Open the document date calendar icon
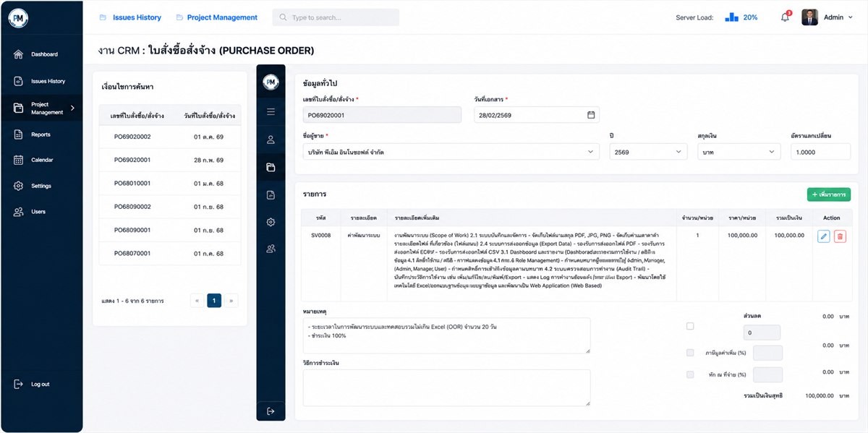The height and width of the screenshot is (433, 868). (591, 115)
